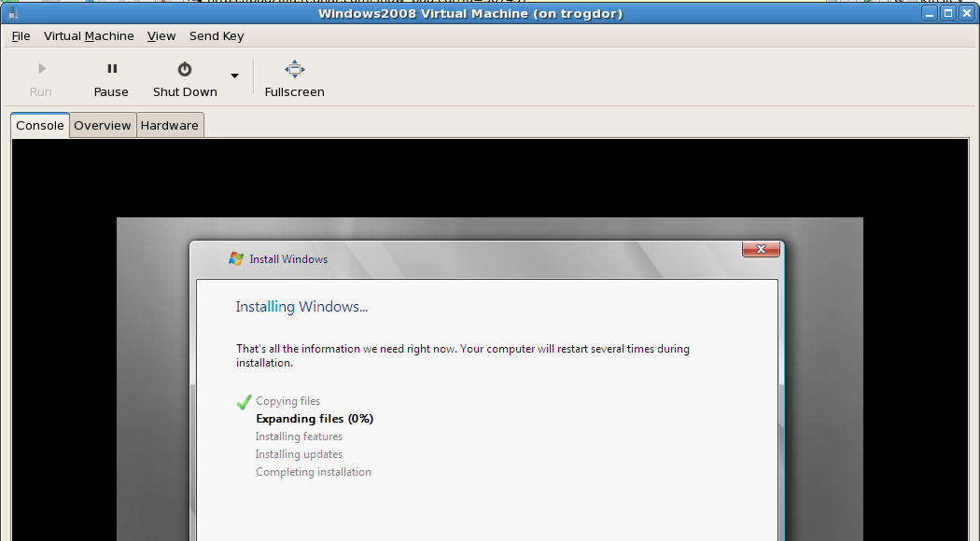The height and width of the screenshot is (541, 980).
Task: Click the Pause icon in the toolbar
Action: [x=112, y=69]
